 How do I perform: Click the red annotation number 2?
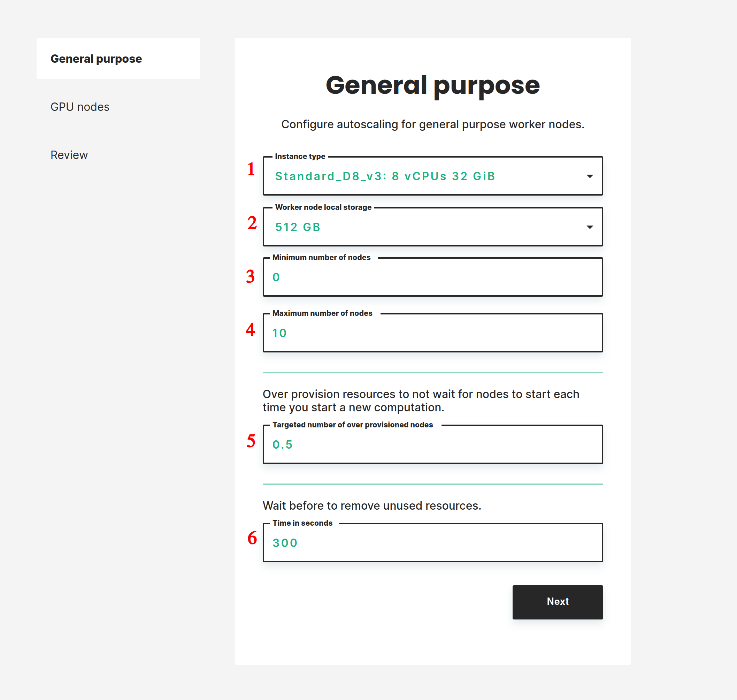point(252,223)
